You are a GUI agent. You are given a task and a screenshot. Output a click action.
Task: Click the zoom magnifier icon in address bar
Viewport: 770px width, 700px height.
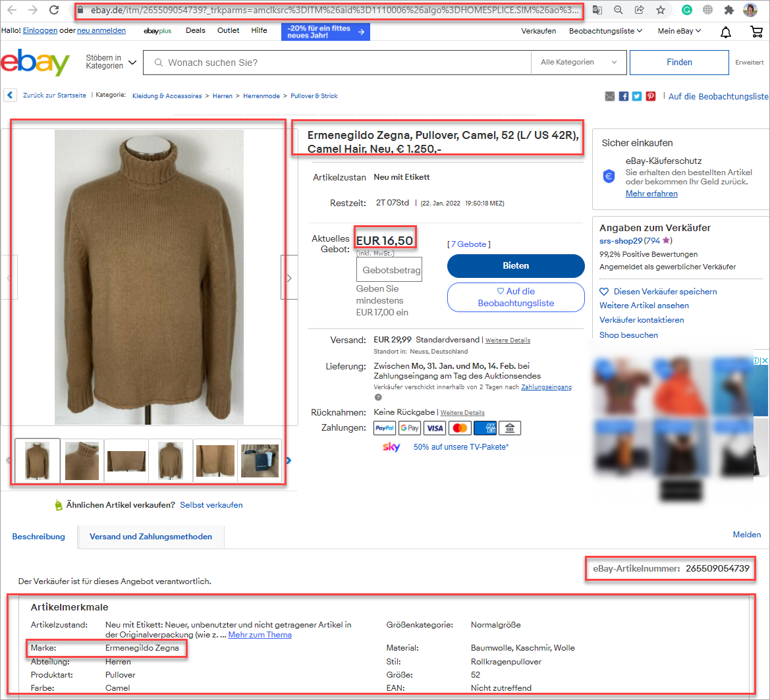[619, 10]
